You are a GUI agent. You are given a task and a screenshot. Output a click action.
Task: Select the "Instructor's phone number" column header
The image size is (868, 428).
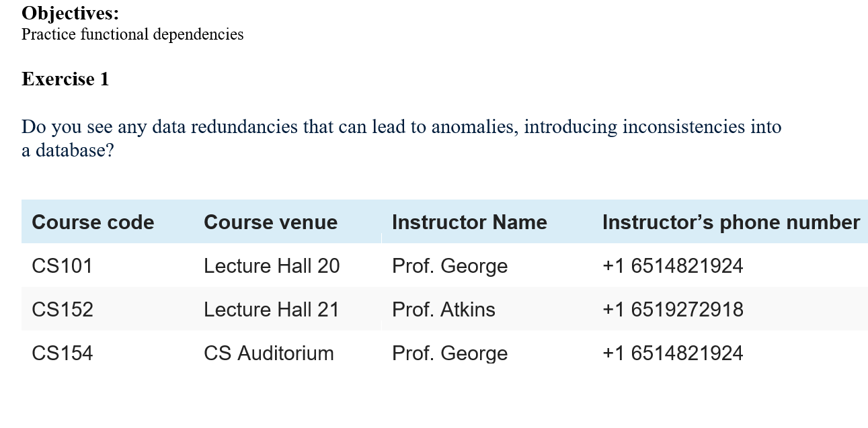tap(731, 222)
